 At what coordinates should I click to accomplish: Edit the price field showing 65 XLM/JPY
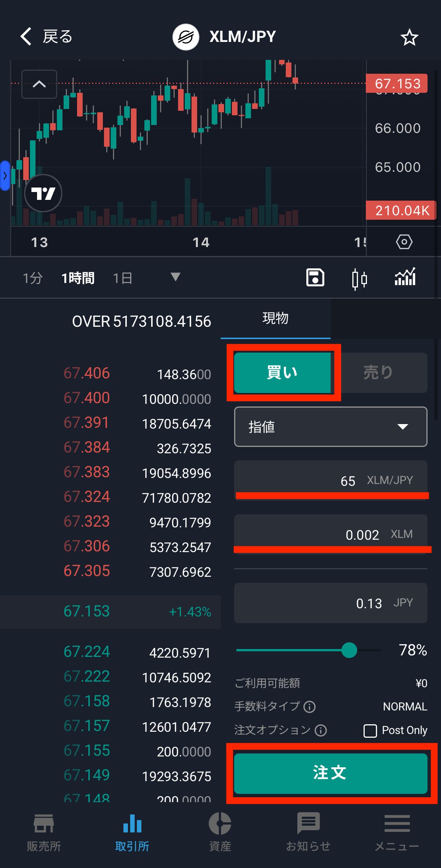pos(331,481)
